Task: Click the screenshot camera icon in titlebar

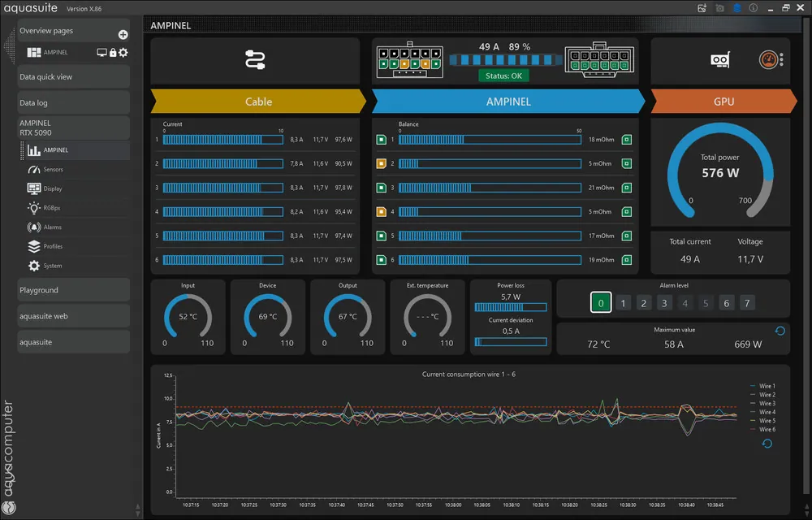Action: click(x=718, y=7)
